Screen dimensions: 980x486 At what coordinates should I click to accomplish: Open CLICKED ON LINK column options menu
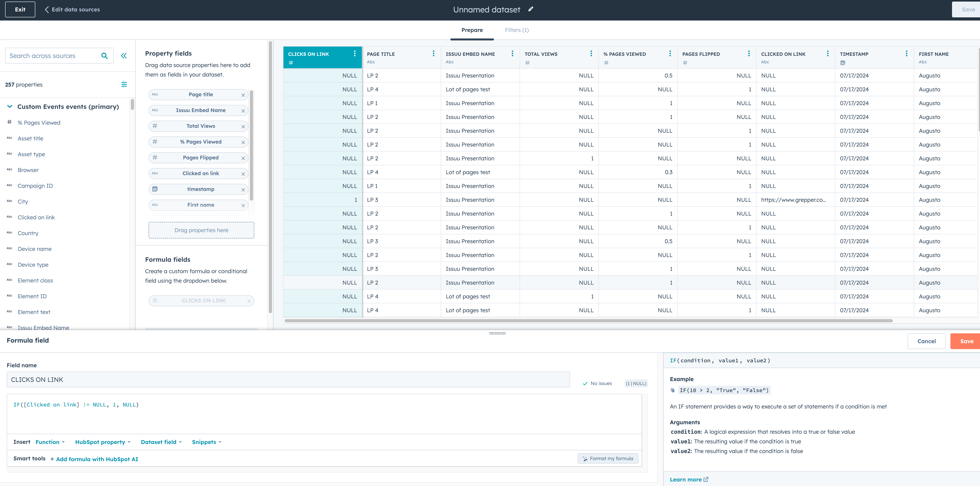click(828, 54)
